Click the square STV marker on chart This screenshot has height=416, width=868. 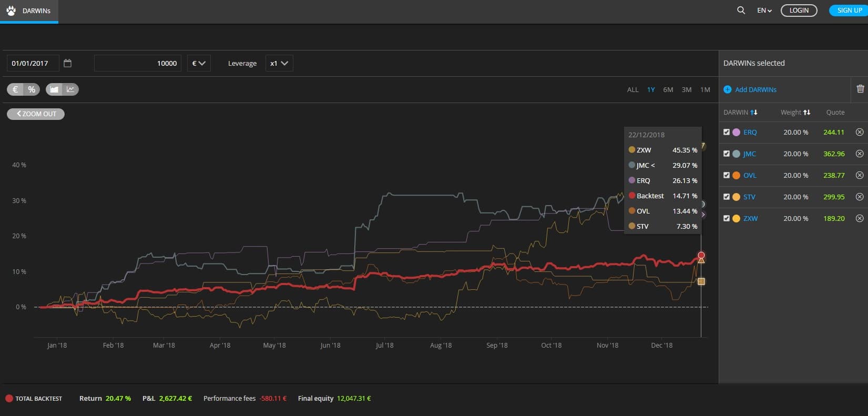tap(701, 281)
